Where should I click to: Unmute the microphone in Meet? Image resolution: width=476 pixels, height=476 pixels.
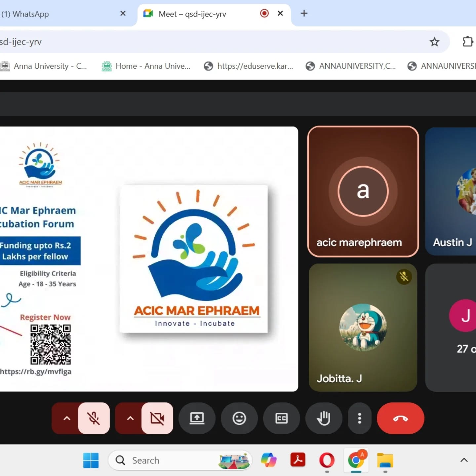94,418
